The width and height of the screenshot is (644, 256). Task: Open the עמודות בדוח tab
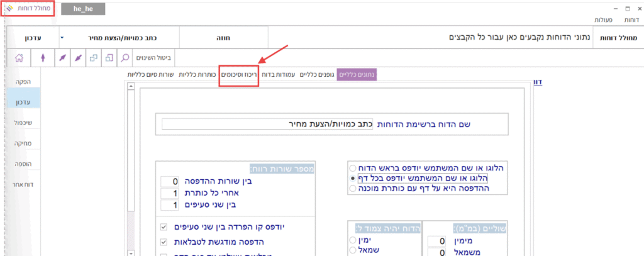point(278,75)
